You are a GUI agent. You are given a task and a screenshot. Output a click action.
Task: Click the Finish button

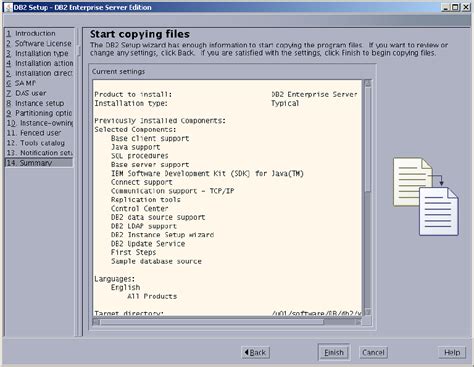point(334,352)
